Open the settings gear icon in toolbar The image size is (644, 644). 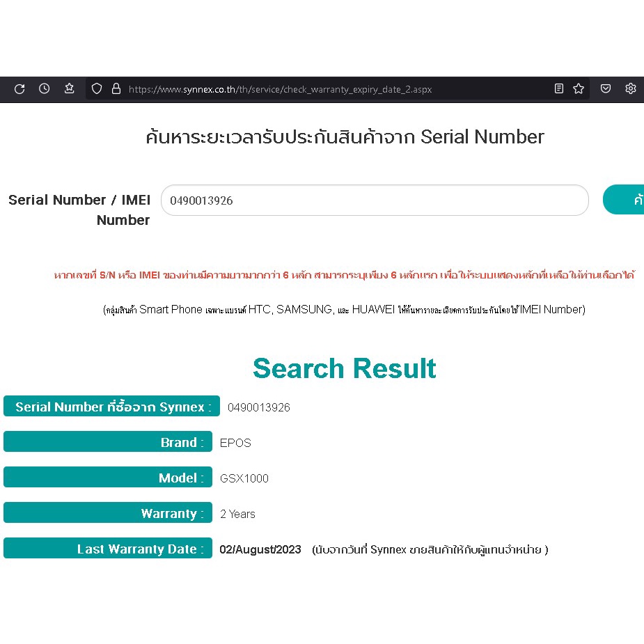(x=631, y=88)
